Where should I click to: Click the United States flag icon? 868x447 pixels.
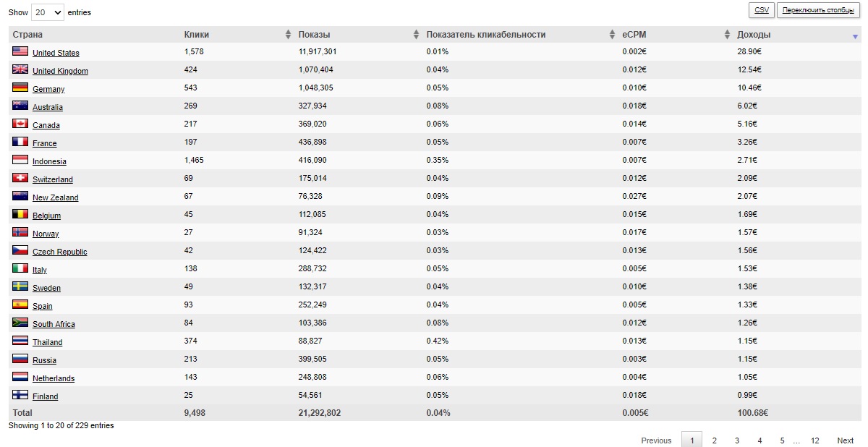pyautogui.click(x=20, y=51)
